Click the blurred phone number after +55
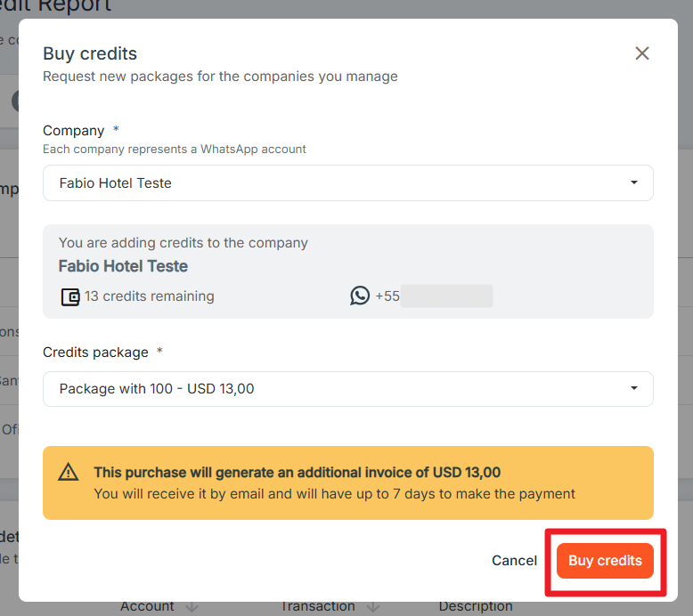This screenshot has width=693, height=616. tap(446, 296)
